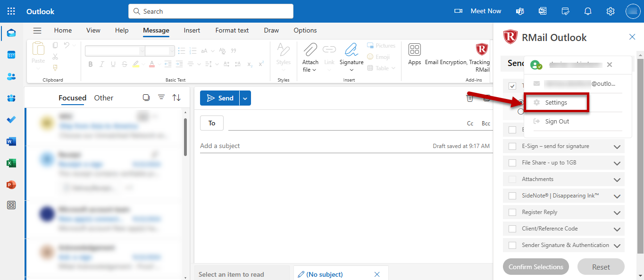Viewport: 644px width, 280px height.
Task: Open PowerPoint from the left sidebar
Action: 11,185
